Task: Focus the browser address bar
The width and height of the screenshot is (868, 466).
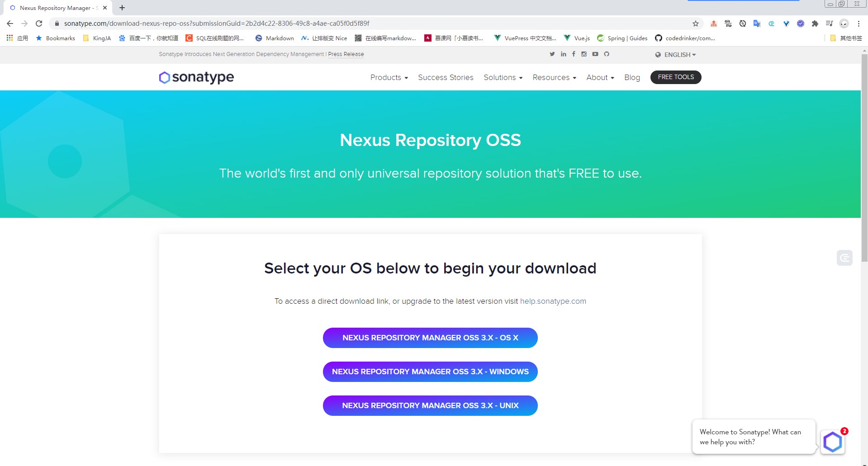Action: (375, 24)
